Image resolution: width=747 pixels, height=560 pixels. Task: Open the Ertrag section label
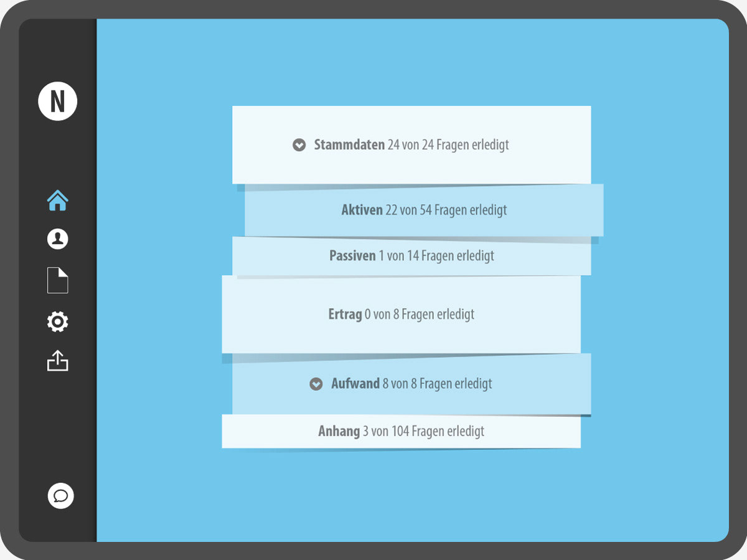[345, 314]
